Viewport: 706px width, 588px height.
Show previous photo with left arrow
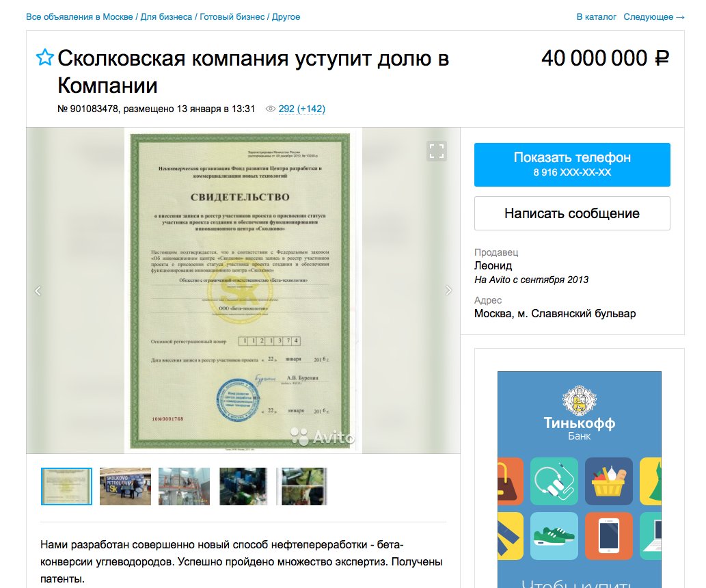pyautogui.click(x=38, y=291)
